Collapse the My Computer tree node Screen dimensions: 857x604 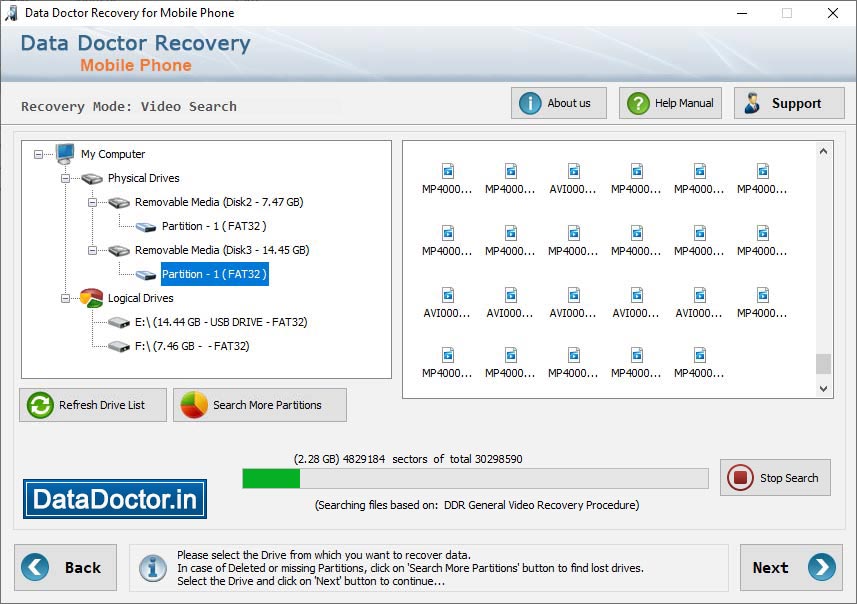36,154
